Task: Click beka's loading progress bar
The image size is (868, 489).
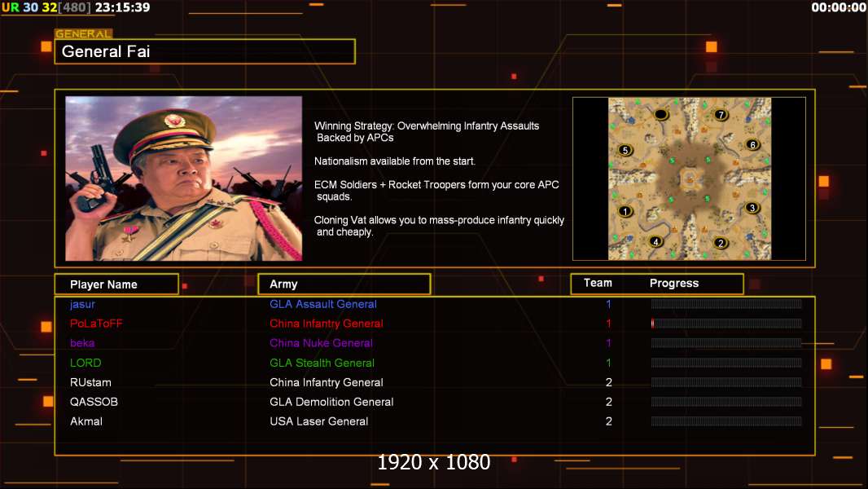Action: click(x=726, y=343)
